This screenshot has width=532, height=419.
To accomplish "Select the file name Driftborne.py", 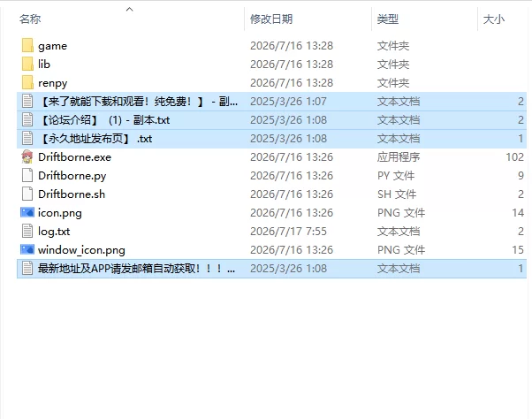I will 72,176.
